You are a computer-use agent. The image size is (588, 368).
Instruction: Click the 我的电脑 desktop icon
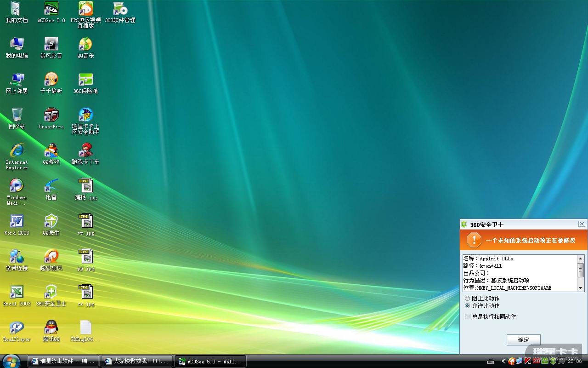[x=17, y=48]
